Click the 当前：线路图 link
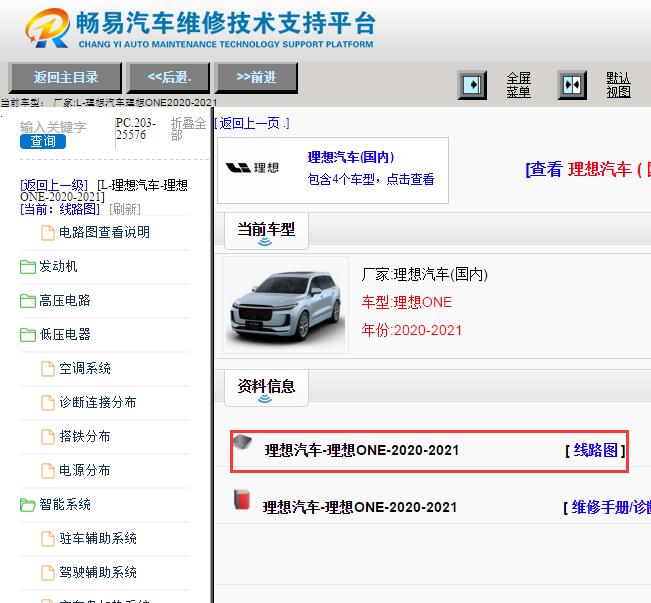This screenshot has width=651, height=603. [60, 209]
